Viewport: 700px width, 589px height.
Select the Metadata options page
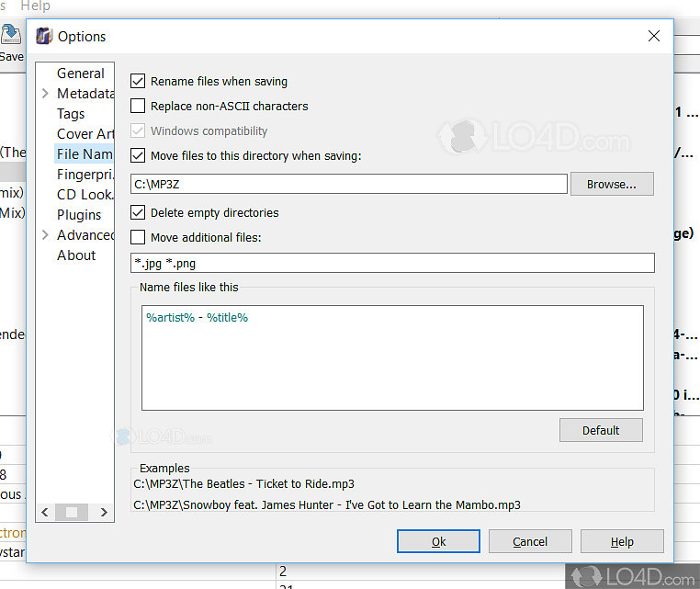pyautogui.click(x=85, y=94)
